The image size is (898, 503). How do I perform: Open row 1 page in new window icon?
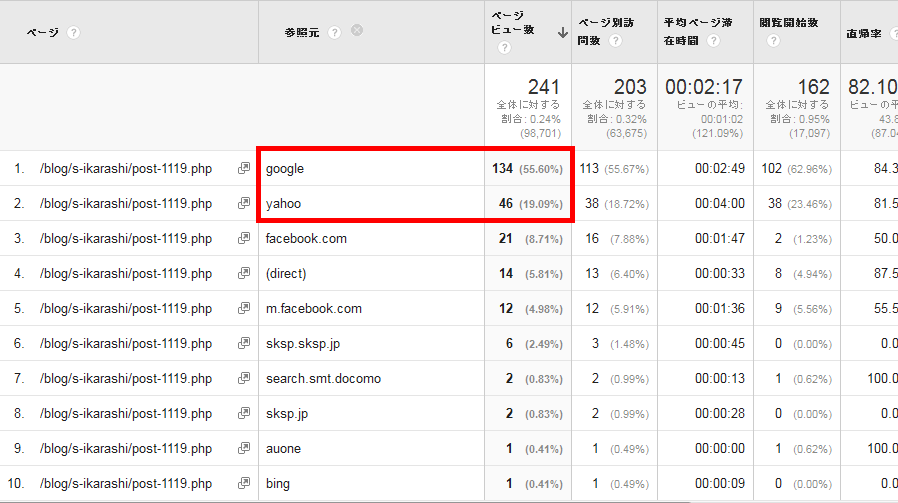pos(243,169)
